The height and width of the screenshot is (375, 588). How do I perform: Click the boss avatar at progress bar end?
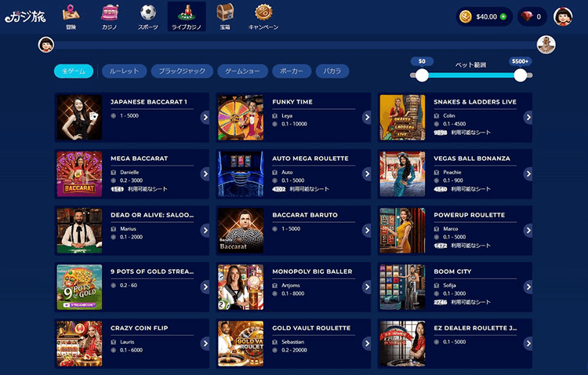pyautogui.click(x=546, y=45)
